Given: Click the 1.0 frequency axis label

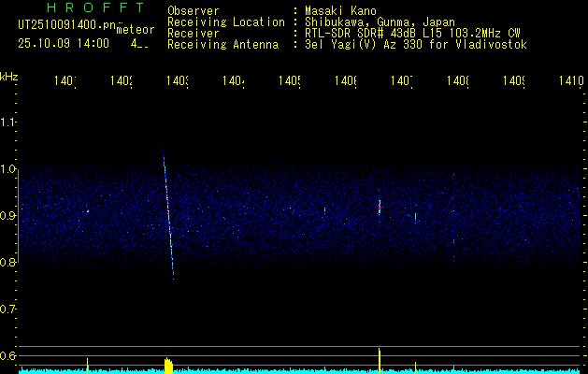Looking at the screenshot, I should coord(9,169).
